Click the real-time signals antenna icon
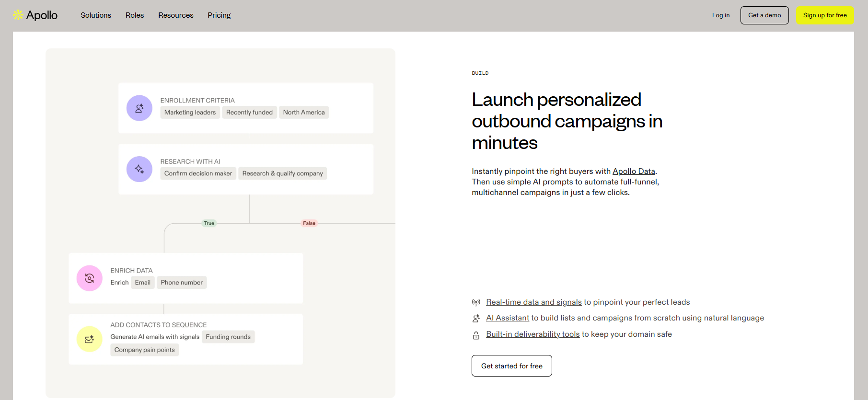The height and width of the screenshot is (400, 868). point(476,302)
